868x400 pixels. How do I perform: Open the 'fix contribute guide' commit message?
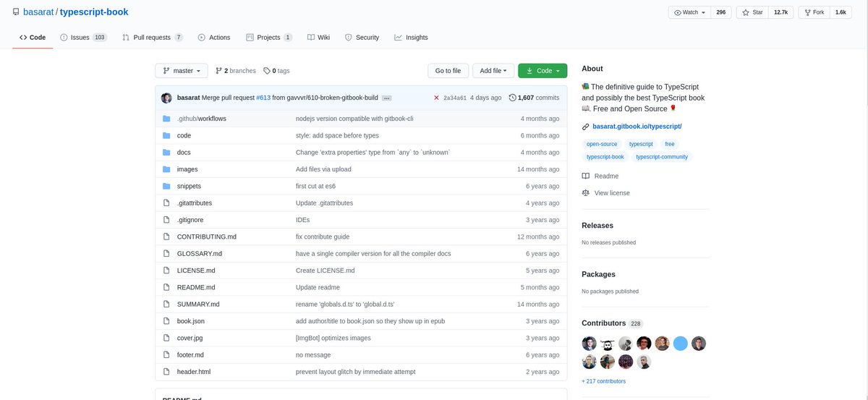(x=323, y=237)
